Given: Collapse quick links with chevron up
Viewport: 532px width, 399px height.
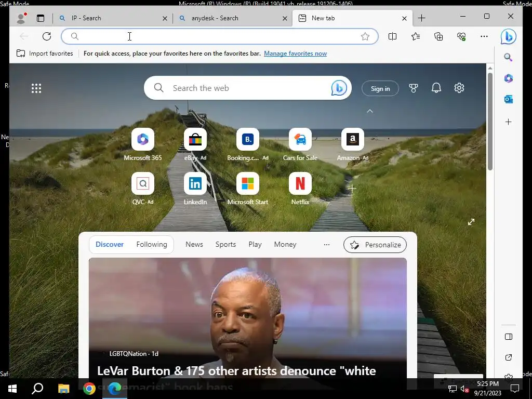Looking at the screenshot, I should (x=370, y=111).
